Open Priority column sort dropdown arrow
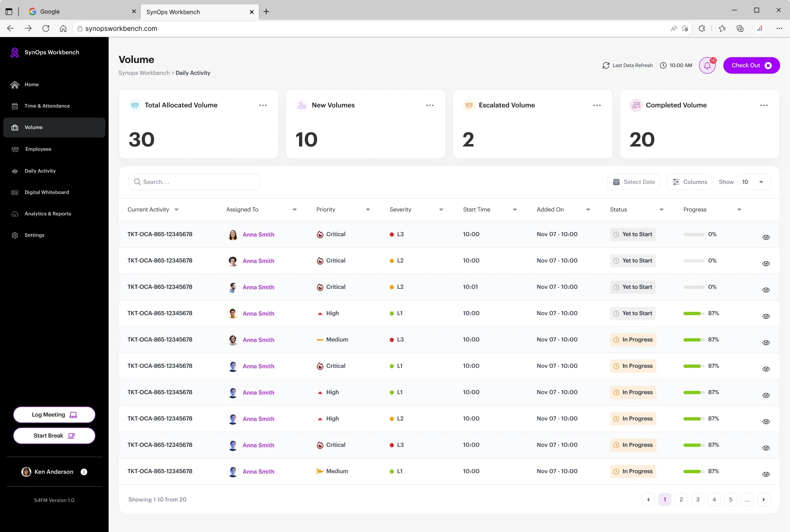790x532 pixels. coord(368,210)
